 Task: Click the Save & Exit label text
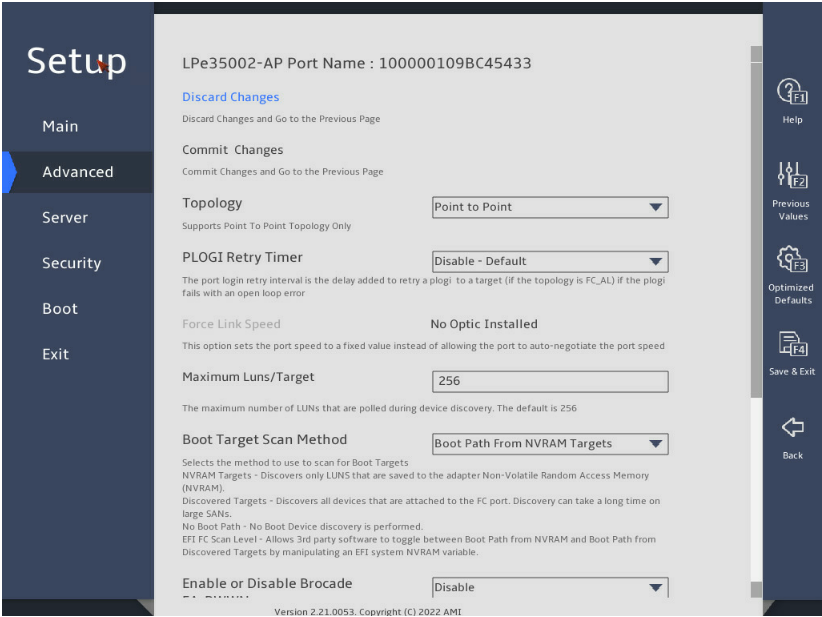[792, 371]
